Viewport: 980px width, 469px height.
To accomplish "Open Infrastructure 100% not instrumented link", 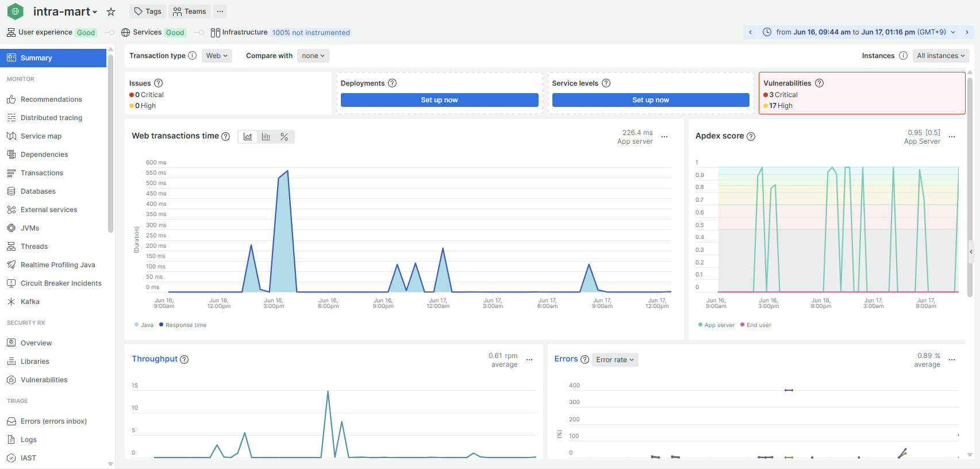I will [x=311, y=33].
